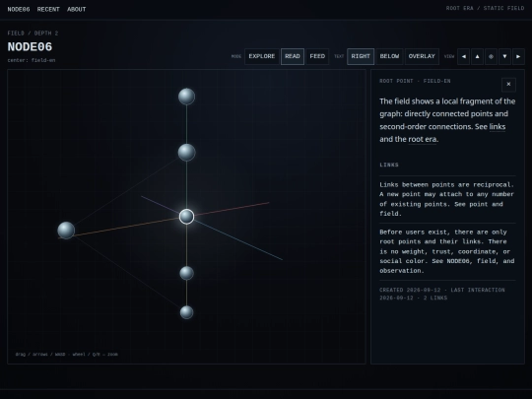The image size is (532, 399).
Task: Click the 'Links between points are reciprocal' entry
Action: point(447,199)
